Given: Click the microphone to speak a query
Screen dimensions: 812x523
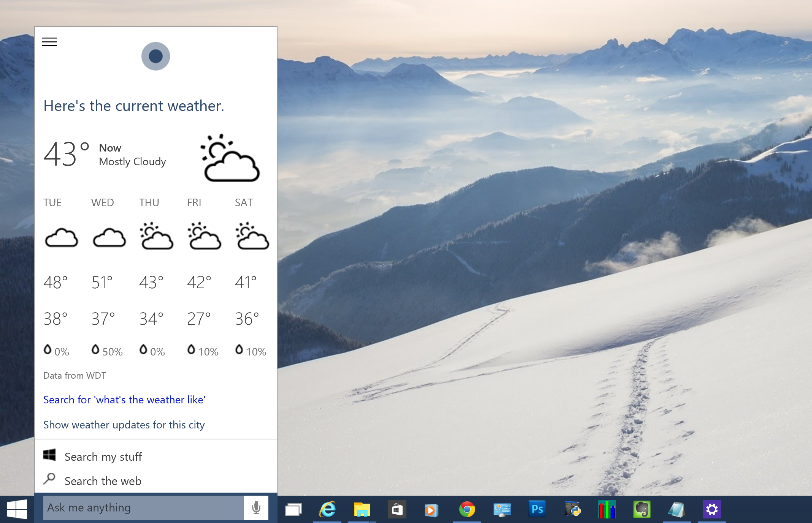Looking at the screenshot, I should pos(256,507).
